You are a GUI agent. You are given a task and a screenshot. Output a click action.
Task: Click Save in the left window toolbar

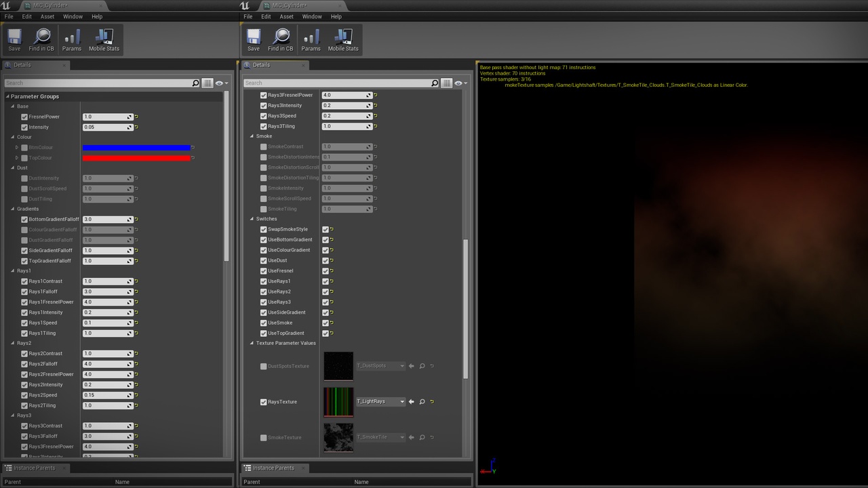[14, 40]
